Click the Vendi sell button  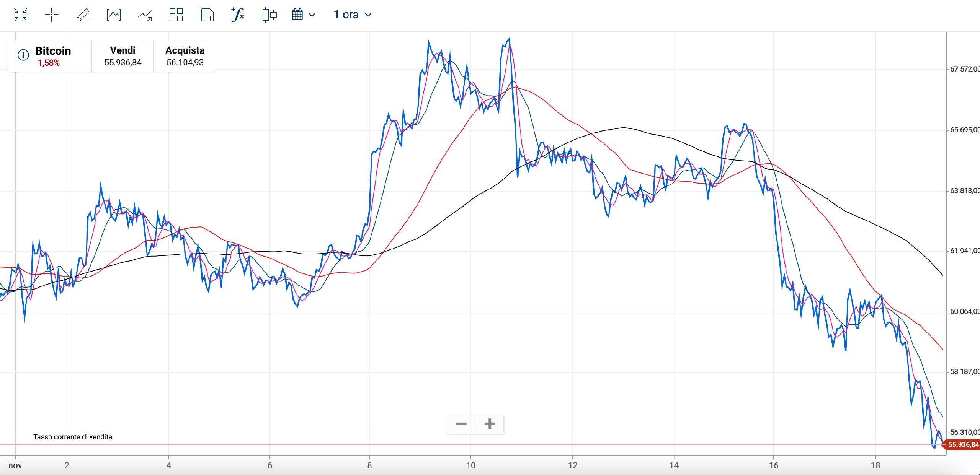[123, 56]
